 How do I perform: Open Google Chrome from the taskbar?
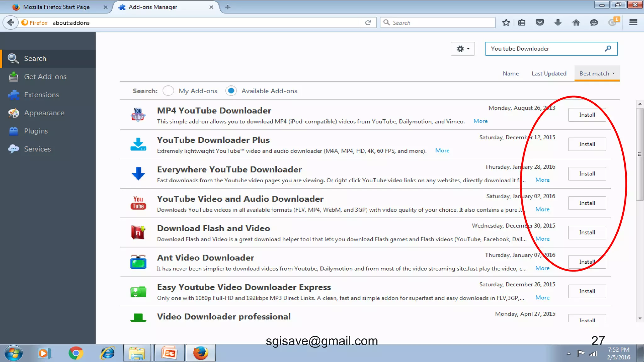point(75,353)
